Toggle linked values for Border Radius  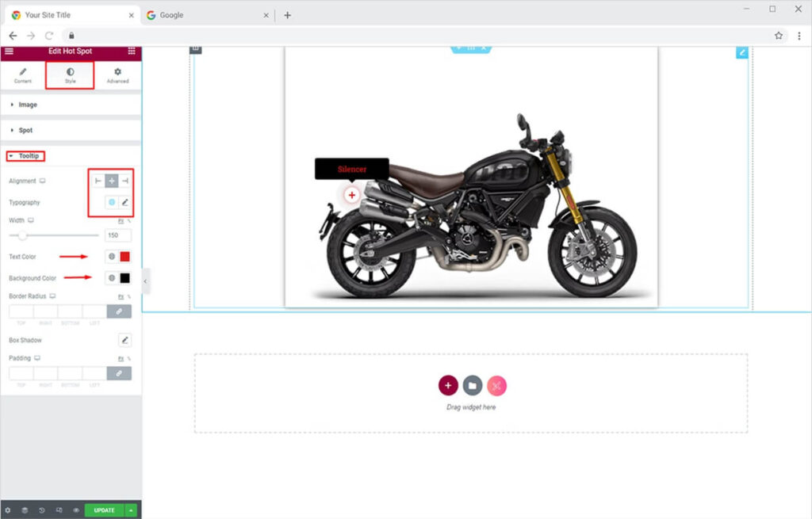[119, 311]
